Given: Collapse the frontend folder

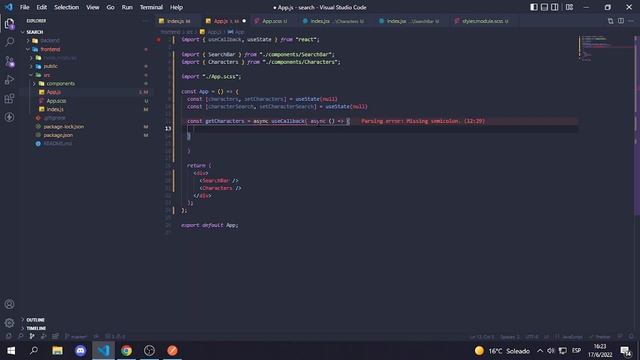Looking at the screenshot, I should (50, 49).
